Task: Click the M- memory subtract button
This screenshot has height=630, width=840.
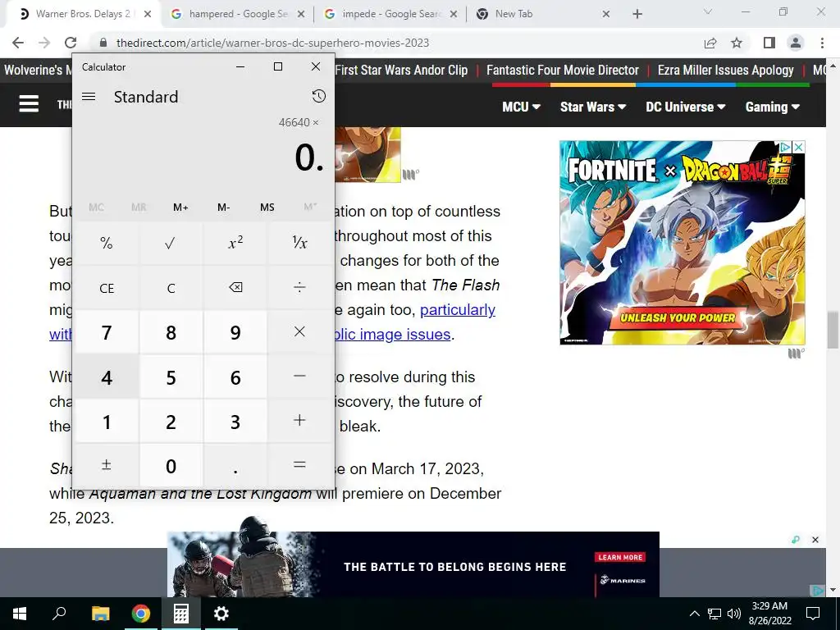Action: pos(223,208)
